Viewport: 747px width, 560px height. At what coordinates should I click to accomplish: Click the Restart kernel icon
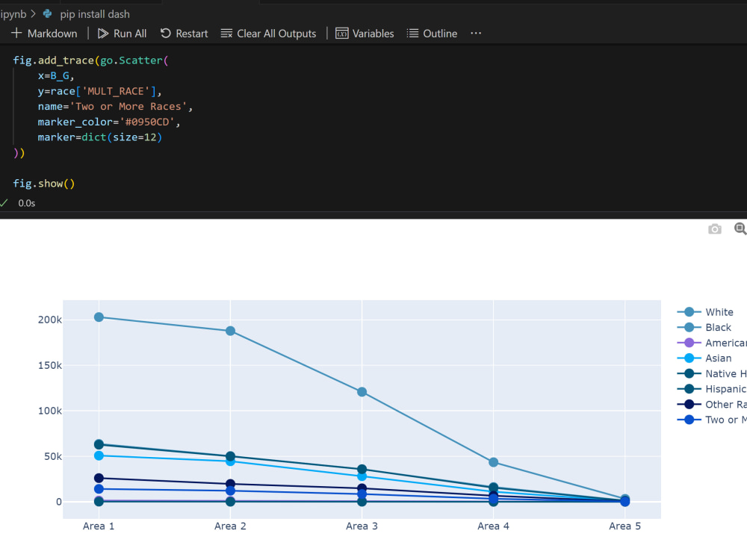coord(165,34)
